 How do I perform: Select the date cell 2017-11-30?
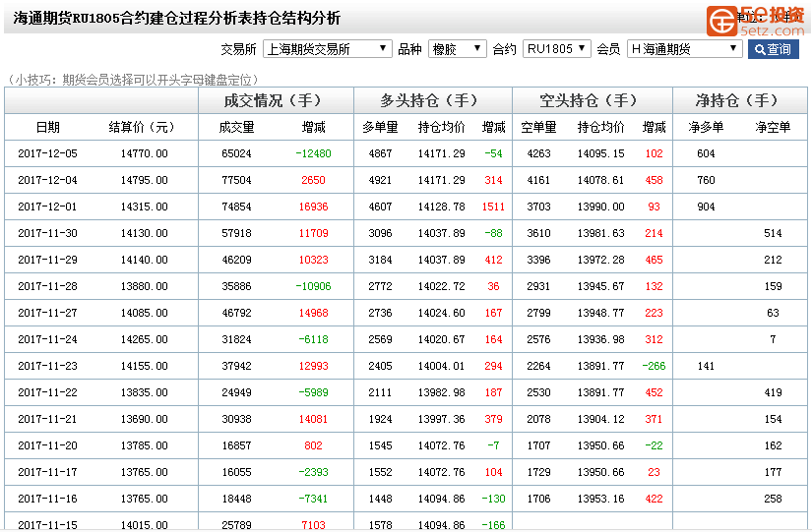point(47,233)
